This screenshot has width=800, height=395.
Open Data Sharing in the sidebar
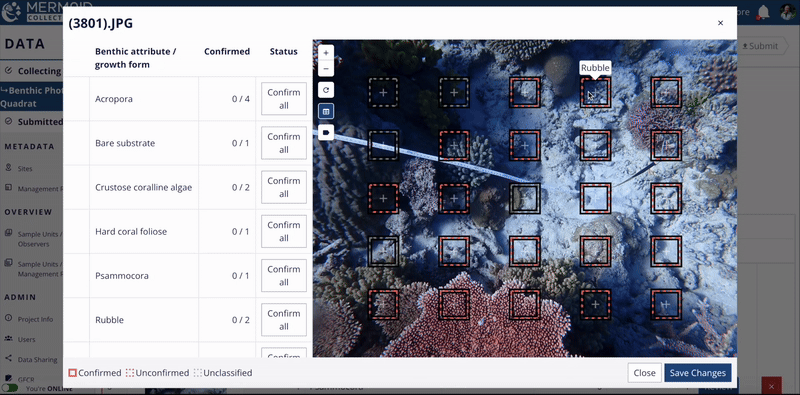tap(38, 359)
